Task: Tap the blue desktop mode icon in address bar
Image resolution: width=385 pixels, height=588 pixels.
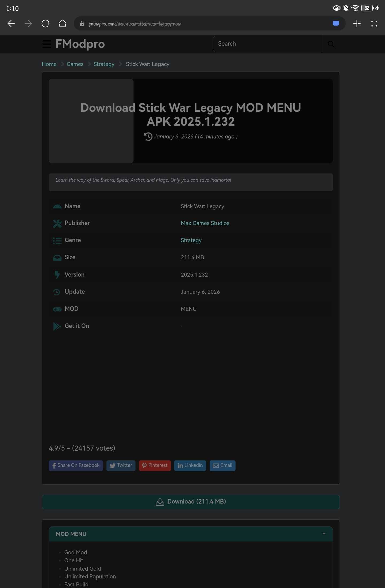Action: click(336, 24)
